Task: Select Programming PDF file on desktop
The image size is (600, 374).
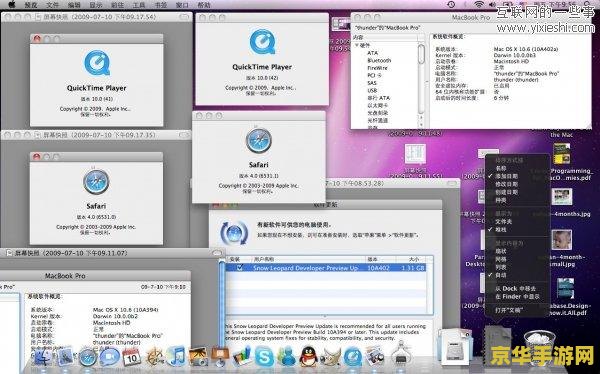Action: [x=561, y=154]
